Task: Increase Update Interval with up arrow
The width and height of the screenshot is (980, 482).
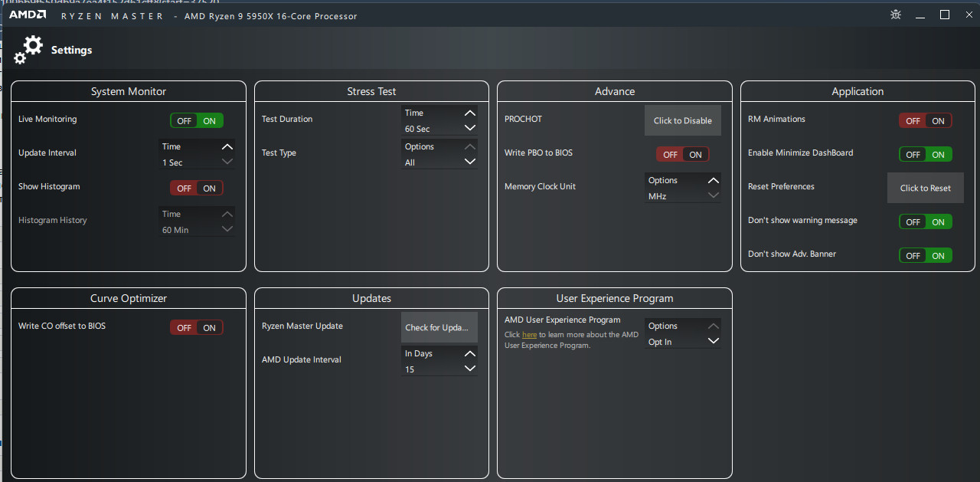Action: point(227,146)
